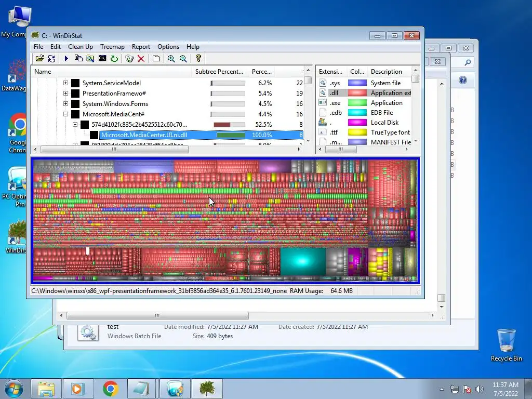Click the Windows Explorer taskbar icon
The image size is (532, 399).
pyautogui.click(x=46, y=389)
